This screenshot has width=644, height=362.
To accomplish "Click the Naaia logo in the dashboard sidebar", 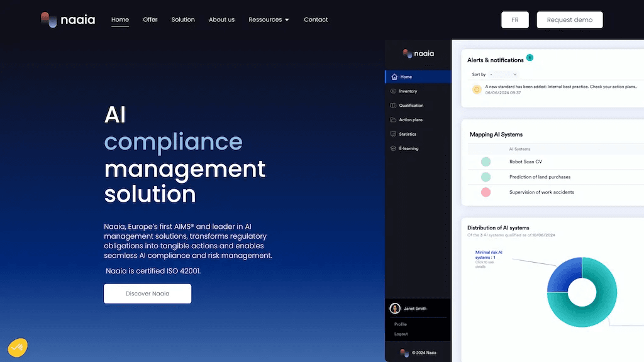I will (x=418, y=53).
